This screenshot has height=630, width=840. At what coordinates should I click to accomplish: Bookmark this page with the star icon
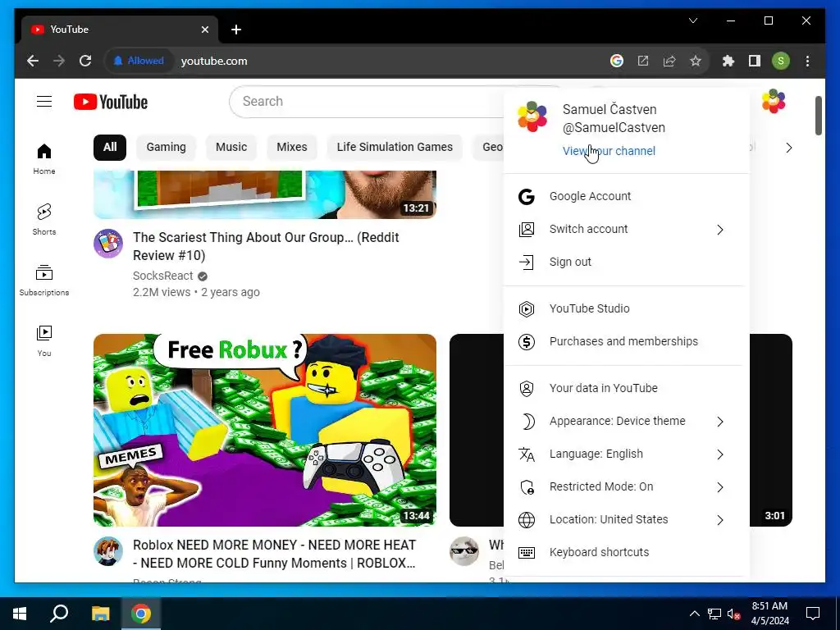click(696, 61)
